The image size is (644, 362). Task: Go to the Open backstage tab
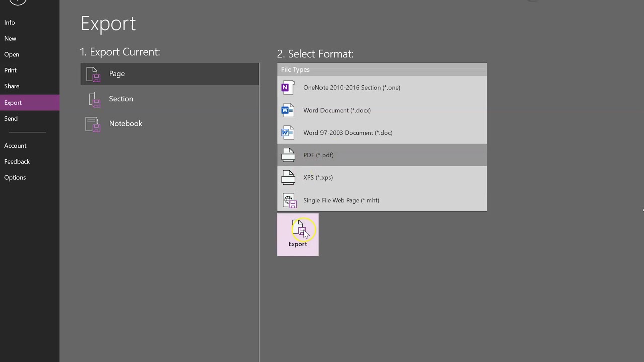[30, 54]
